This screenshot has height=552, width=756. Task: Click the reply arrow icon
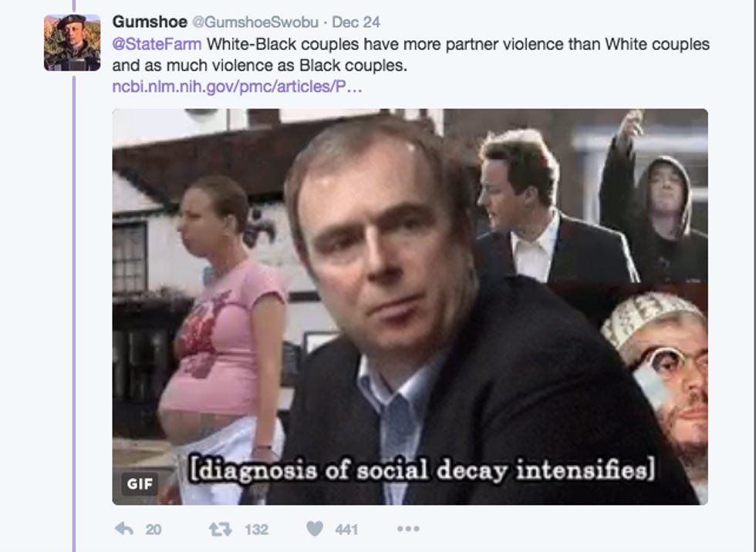point(124,529)
